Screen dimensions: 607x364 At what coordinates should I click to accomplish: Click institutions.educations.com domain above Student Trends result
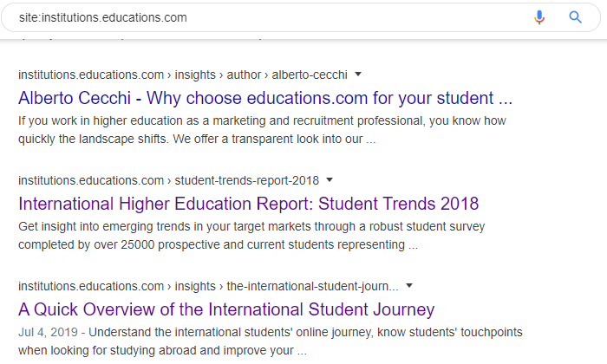coord(91,180)
